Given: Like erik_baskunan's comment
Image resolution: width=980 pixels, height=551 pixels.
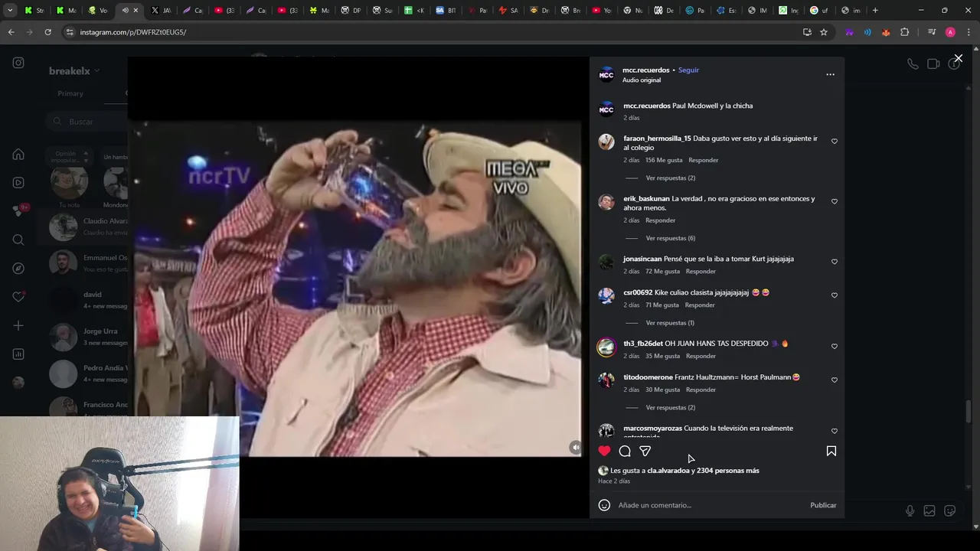Looking at the screenshot, I should pyautogui.click(x=835, y=201).
